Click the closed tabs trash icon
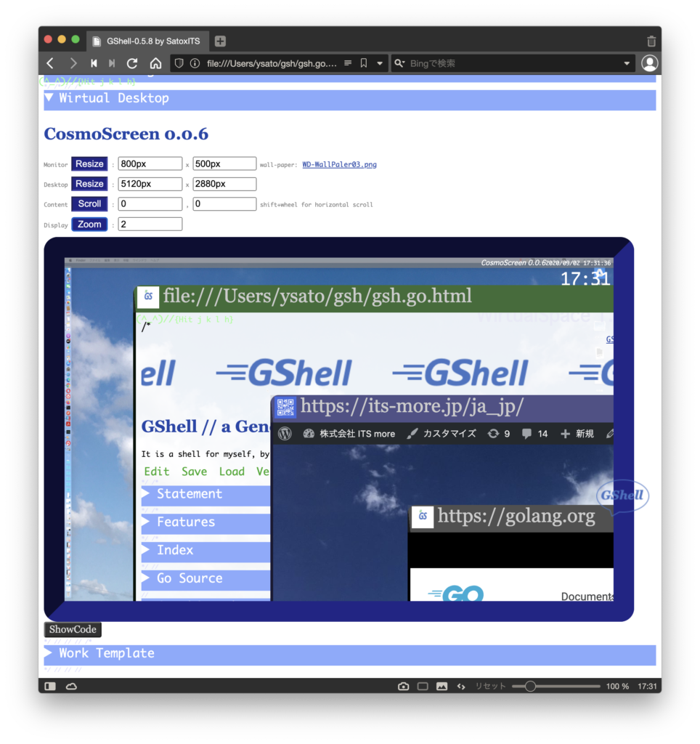This screenshot has height=744, width=700. (x=651, y=41)
